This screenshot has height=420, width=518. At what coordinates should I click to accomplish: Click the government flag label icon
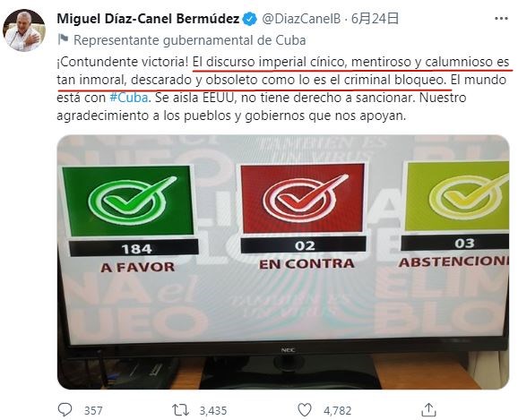pos(63,39)
